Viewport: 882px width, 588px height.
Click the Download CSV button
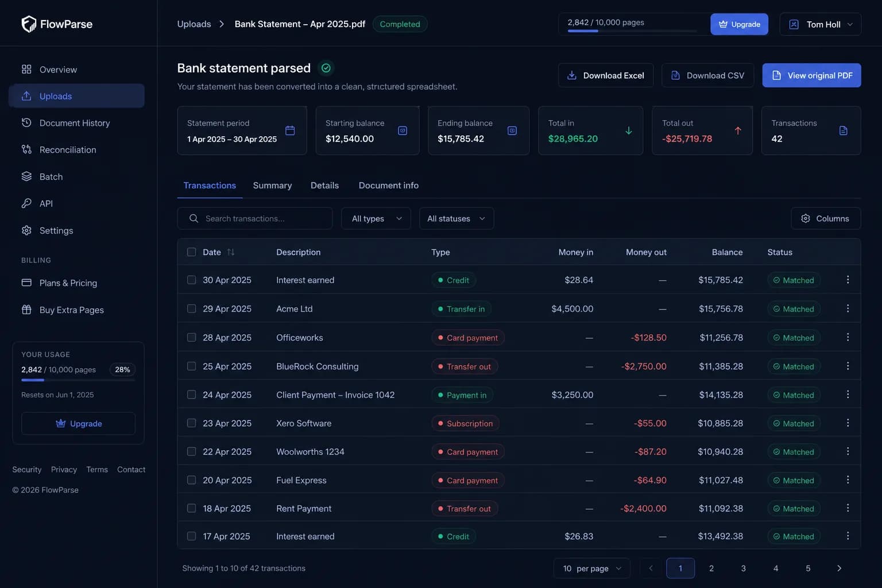coord(707,75)
